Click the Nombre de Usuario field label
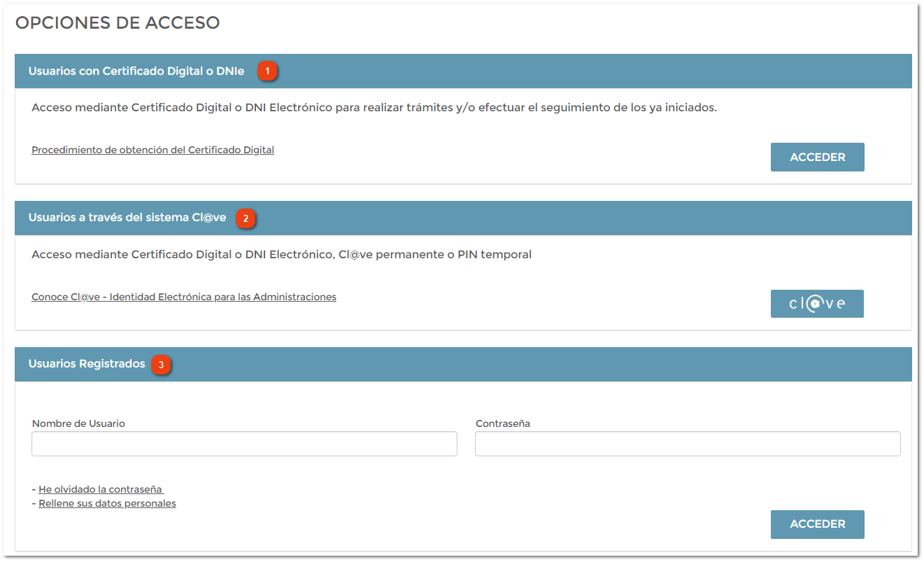 click(x=78, y=423)
